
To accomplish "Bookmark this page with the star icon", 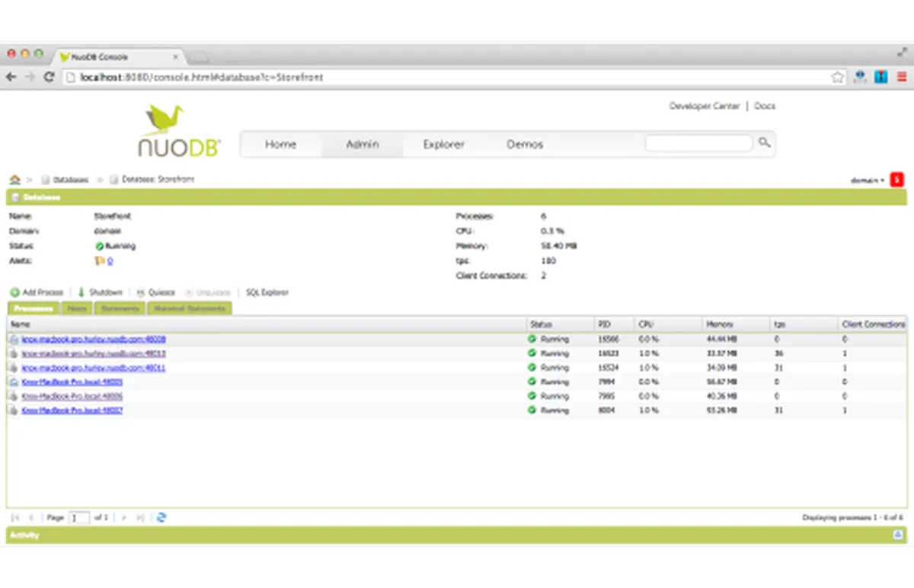I will [838, 77].
